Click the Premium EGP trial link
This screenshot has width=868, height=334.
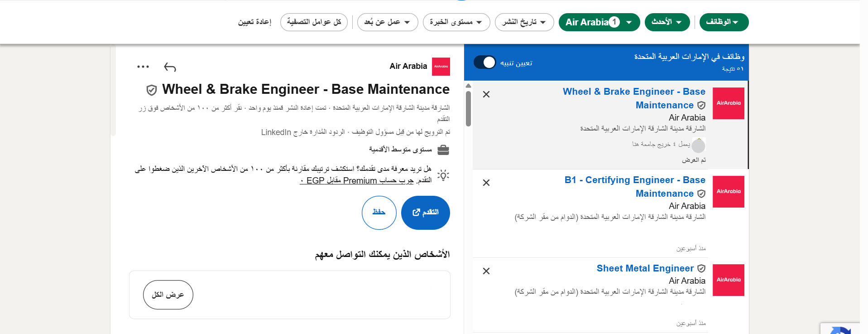pos(357,181)
